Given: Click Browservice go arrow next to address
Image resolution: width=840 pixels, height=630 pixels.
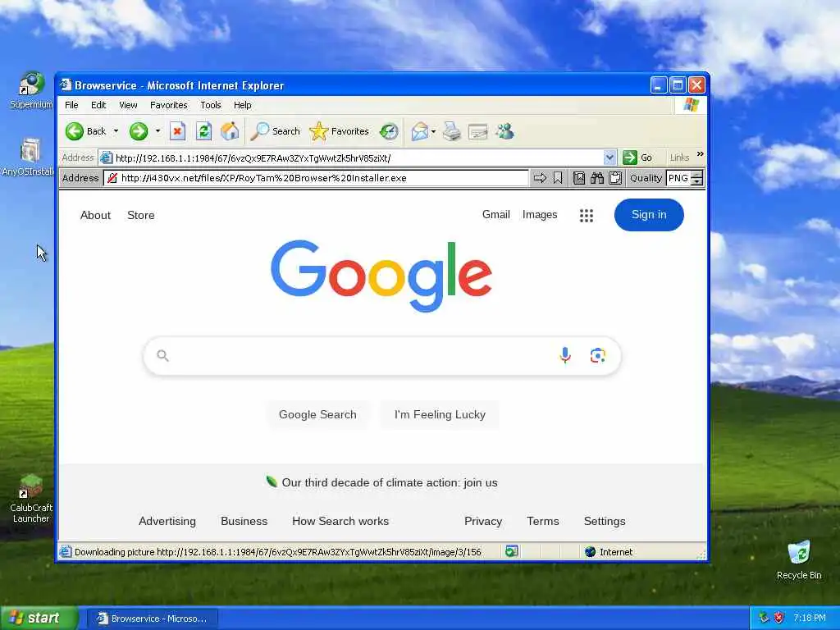Looking at the screenshot, I should pos(540,178).
